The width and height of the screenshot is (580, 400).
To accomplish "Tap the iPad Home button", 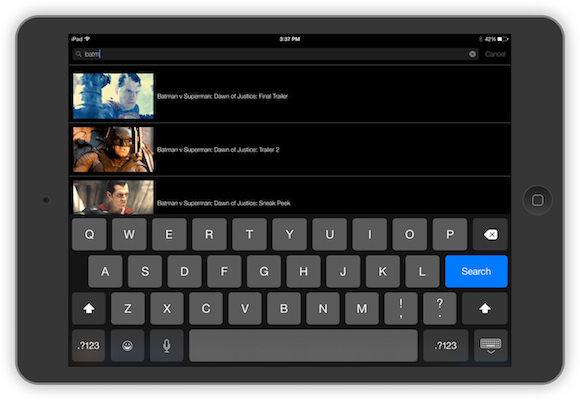I will [x=537, y=200].
